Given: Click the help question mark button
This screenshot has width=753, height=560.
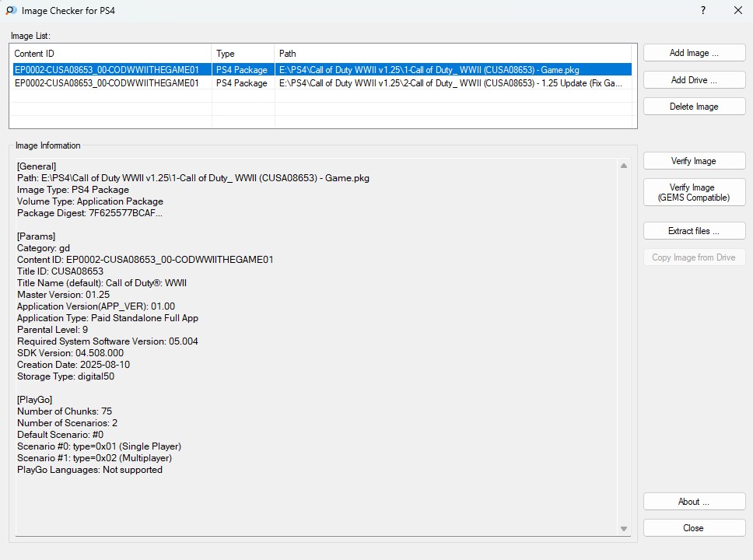Looking at the screenshot, I should coord(703,11).
